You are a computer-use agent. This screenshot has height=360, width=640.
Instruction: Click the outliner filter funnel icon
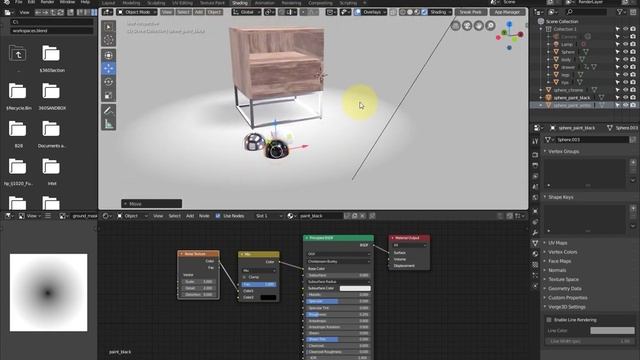[621, 12]
